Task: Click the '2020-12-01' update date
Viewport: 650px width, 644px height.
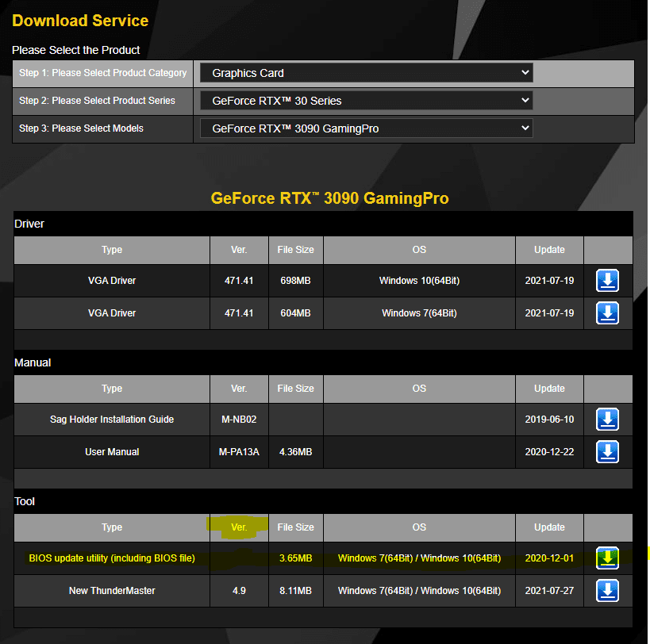Action: pos(549,558)
